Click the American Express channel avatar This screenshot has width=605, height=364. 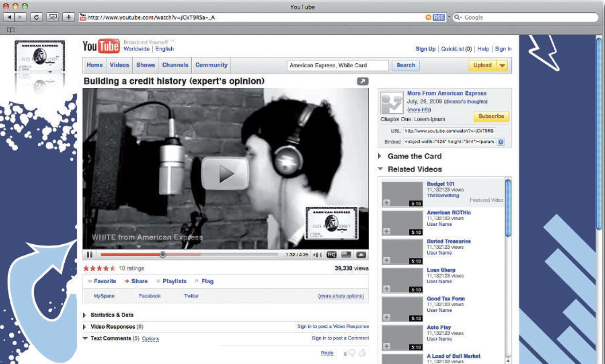tap(392, 103)
